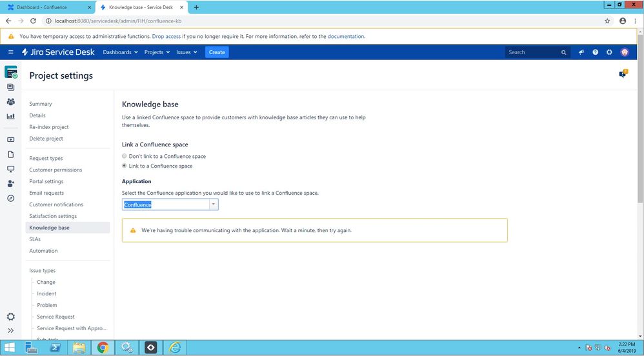Open Re-index project setting
The height and width of the screenshot is (356, 644).
(x=49, y=127)
